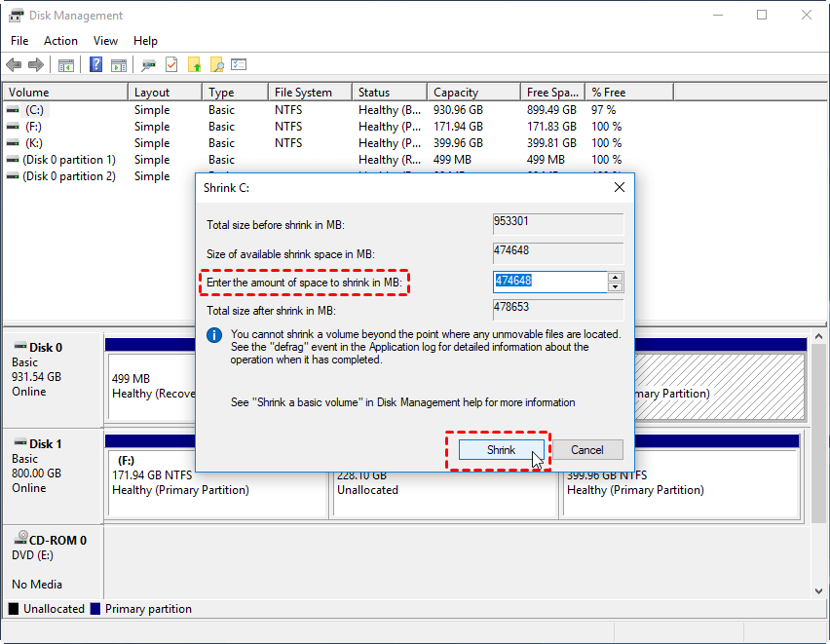Image resolution: width=830 pixels, height=644 pixels.
Task: Click the folder with magnifier icon
Action: pyautogui.click(x=217, y=64)
